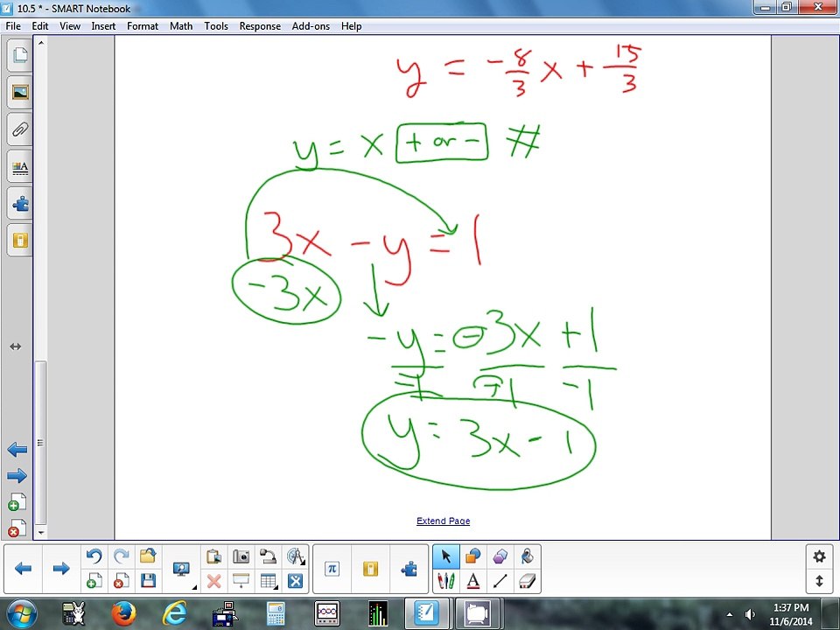Go to next page using sidebar arrow

pyautogui.click(x=17, y=476)
